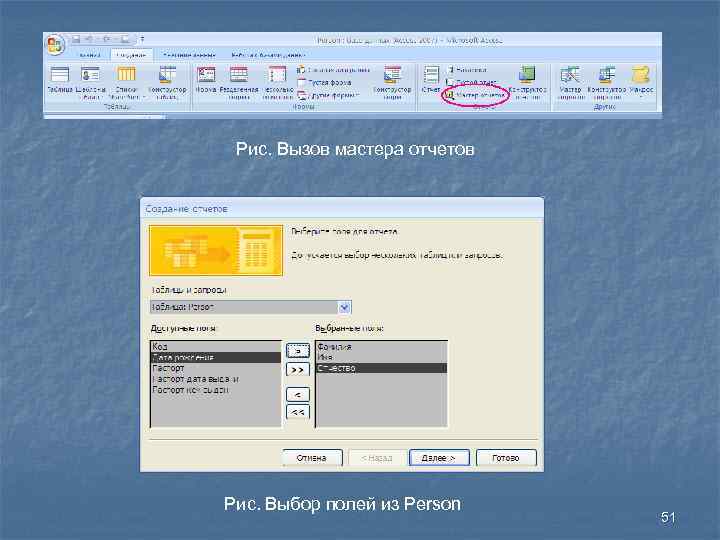Click Отмена to cancel wizard

click(312, 458)
